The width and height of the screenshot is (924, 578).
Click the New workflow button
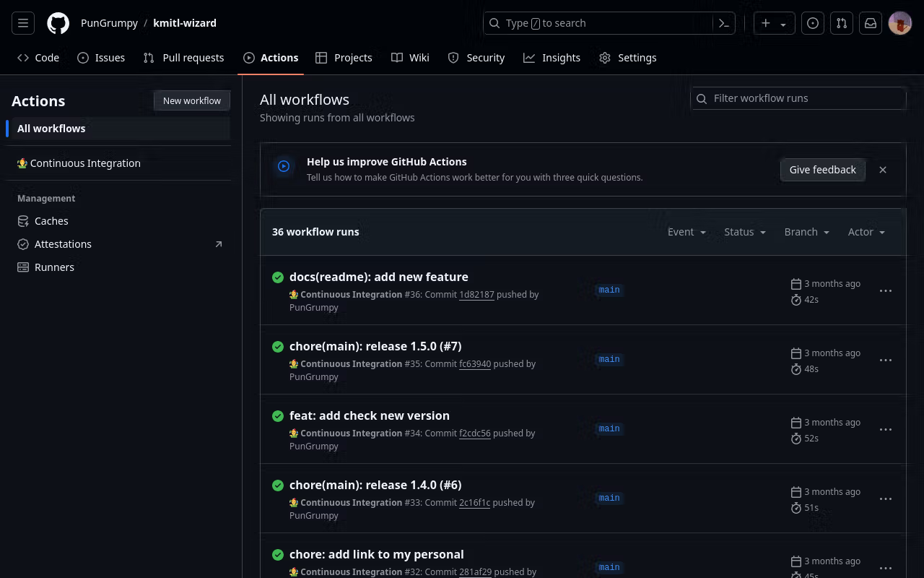[x=192, y=100]
